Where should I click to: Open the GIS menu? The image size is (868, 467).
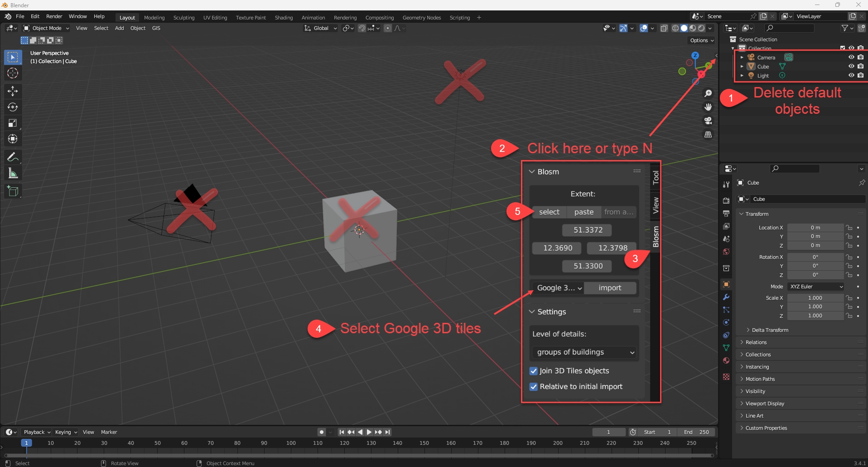(x=156, y=28)
